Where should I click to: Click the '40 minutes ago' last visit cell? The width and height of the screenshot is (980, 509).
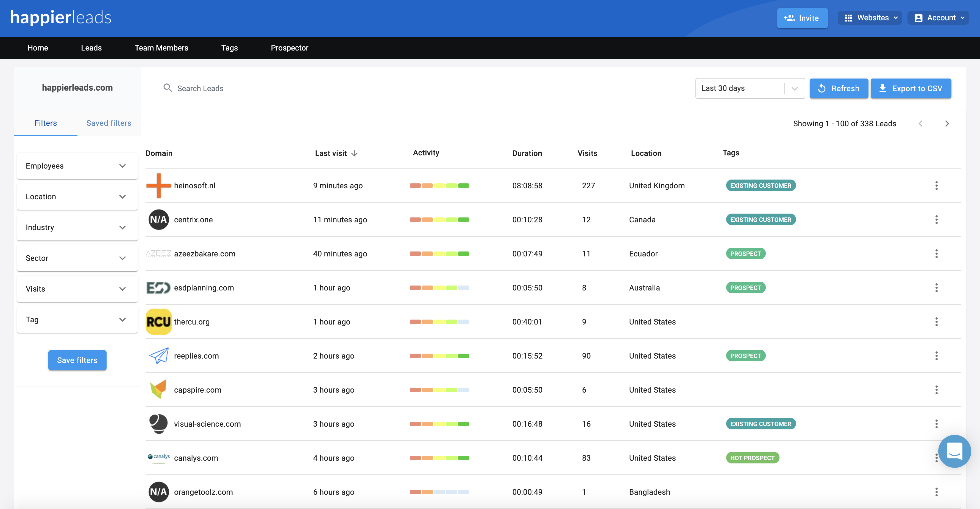(x=340, y=254)
